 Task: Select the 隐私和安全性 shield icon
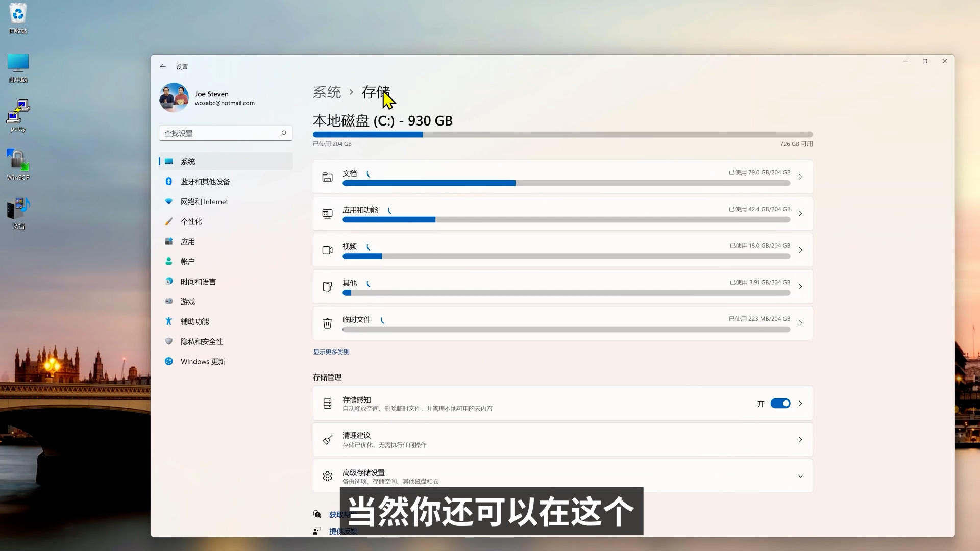pos(169,341)
